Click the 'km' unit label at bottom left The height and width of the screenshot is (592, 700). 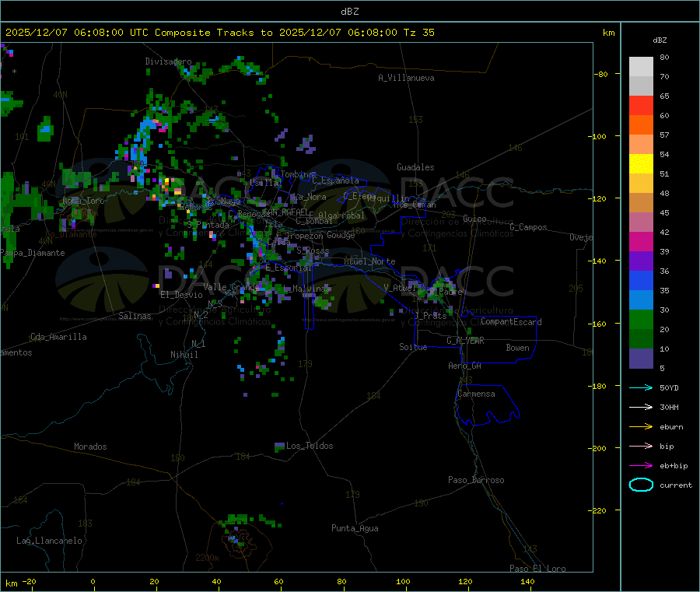[x=11, y=583]
